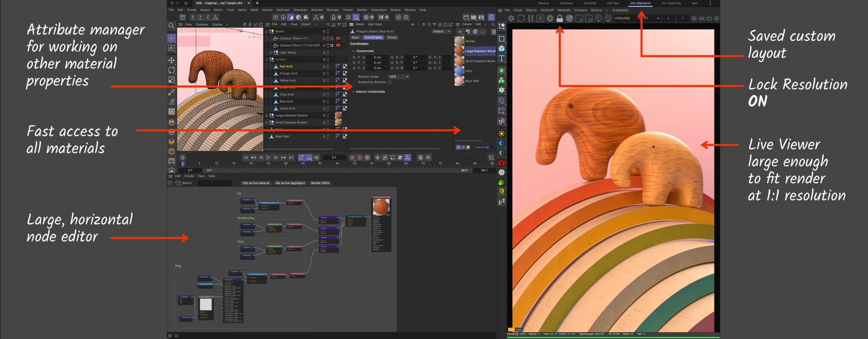Restart render with the circular arrows icon

coord(521,18)
